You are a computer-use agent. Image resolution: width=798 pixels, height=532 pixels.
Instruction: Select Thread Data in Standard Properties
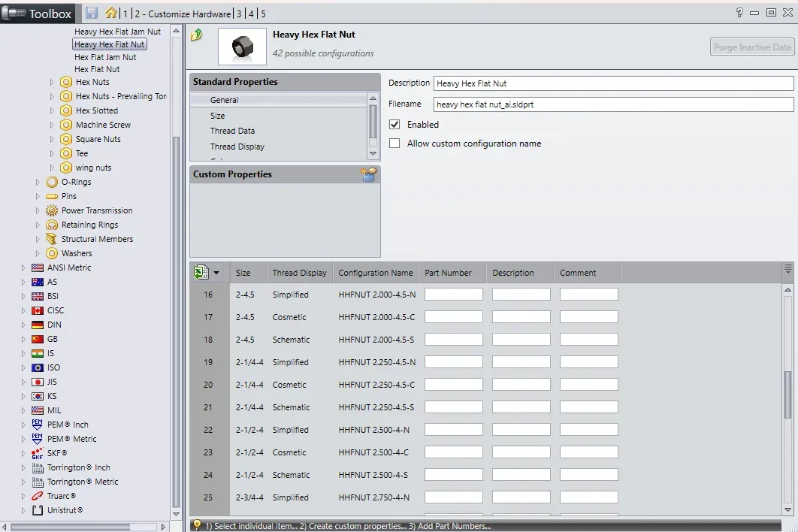pos(233,131)
